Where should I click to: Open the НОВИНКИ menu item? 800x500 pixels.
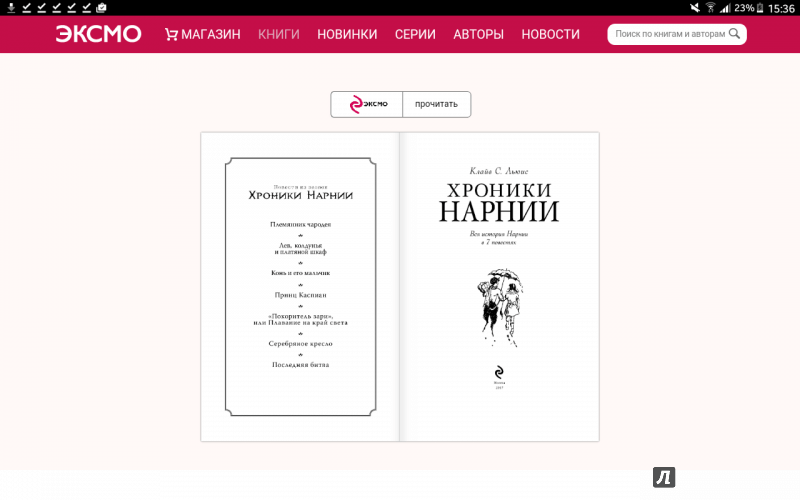pyautogui.click(x=347, y=34)
